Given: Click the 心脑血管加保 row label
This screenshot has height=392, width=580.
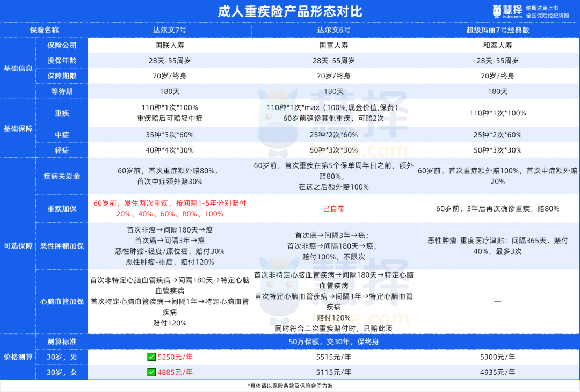Looking at the screenshot, I should click(62, 301).
